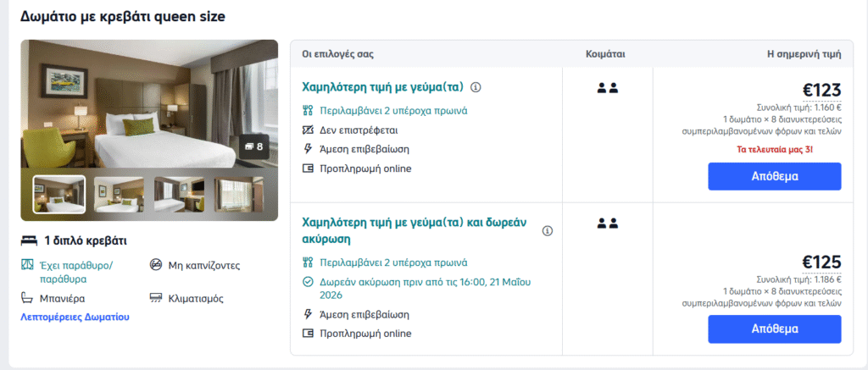Open the main room photo
This screenshot has height=370, width=868.
click(x=149, y=103)
